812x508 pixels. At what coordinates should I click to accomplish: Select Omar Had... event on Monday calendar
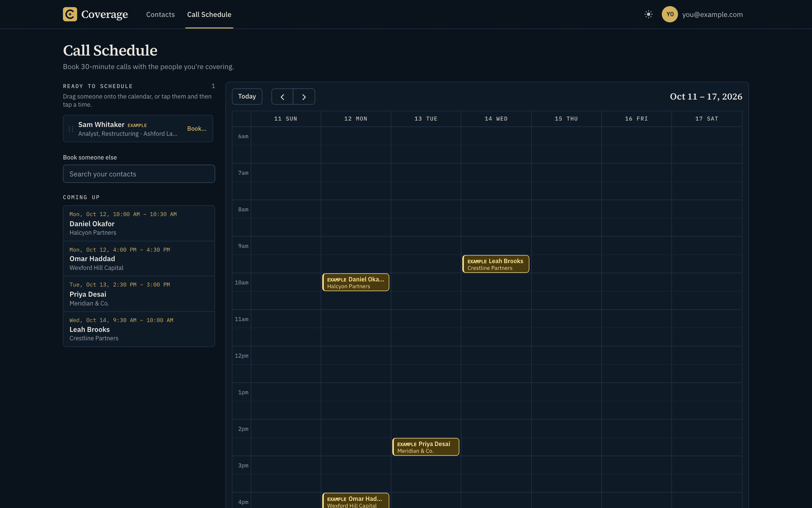pos(356,501)
